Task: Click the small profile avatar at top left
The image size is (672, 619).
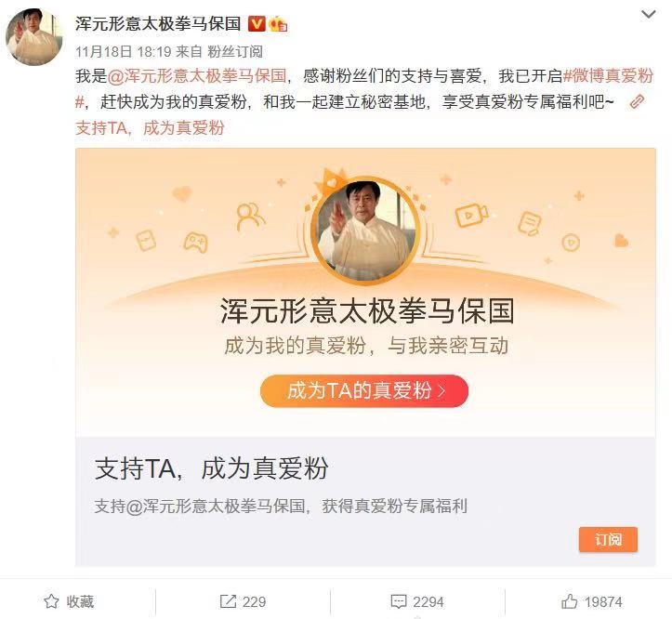Action: [33, 37]
